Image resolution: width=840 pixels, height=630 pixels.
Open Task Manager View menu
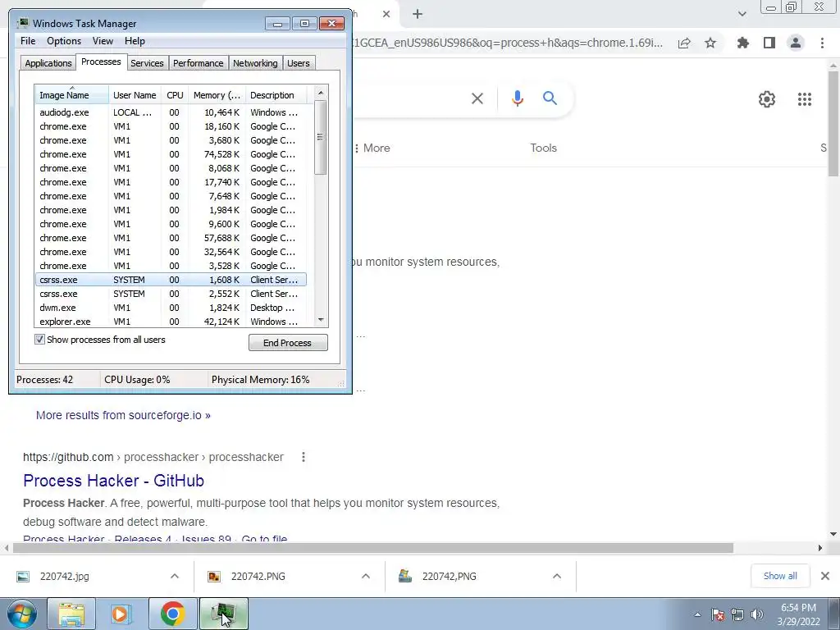pos(103,41)
